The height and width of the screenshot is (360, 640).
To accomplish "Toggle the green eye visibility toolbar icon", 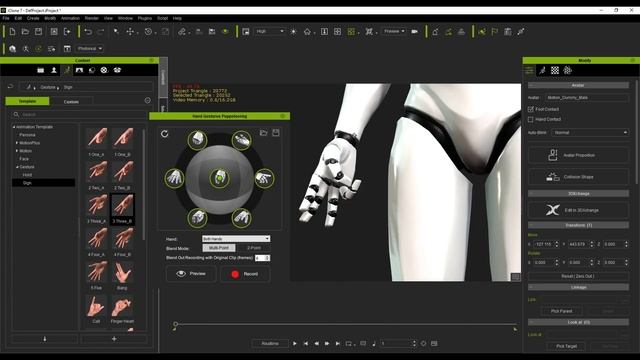I will point(225,31).
